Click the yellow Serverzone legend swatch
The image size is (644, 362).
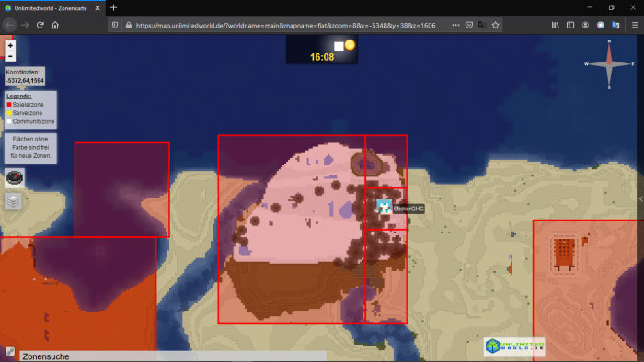pyautogui.click(x=9, y=113)
